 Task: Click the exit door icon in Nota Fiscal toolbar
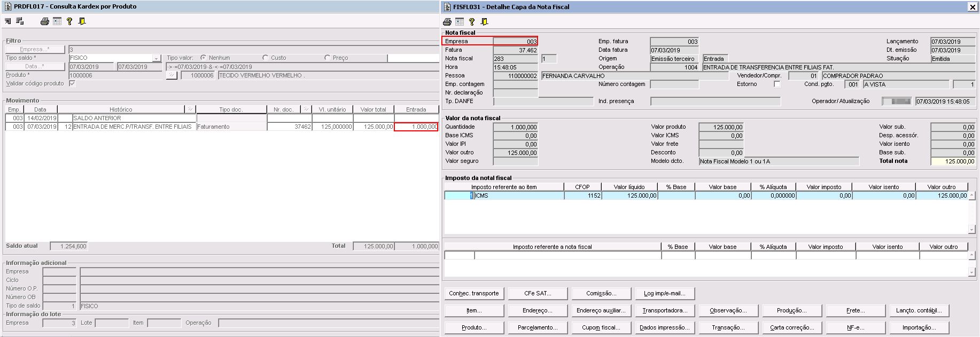[484, 22]
